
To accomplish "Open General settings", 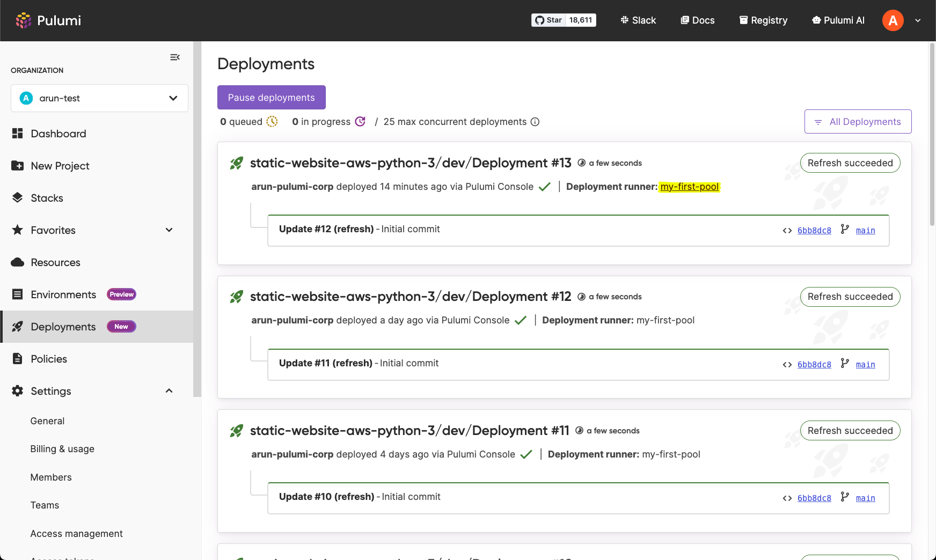I will point(47,421).
